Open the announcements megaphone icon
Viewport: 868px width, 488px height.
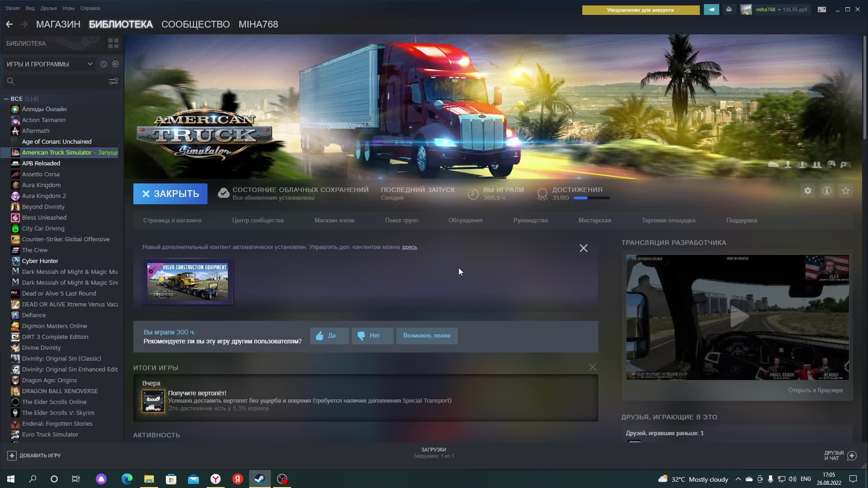click(712, 9)
